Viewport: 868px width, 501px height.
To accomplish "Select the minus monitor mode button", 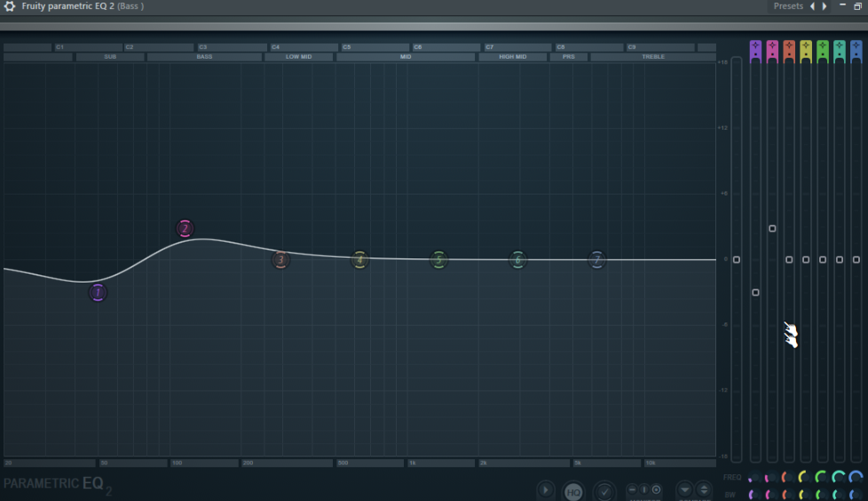I will click(632, 490).
